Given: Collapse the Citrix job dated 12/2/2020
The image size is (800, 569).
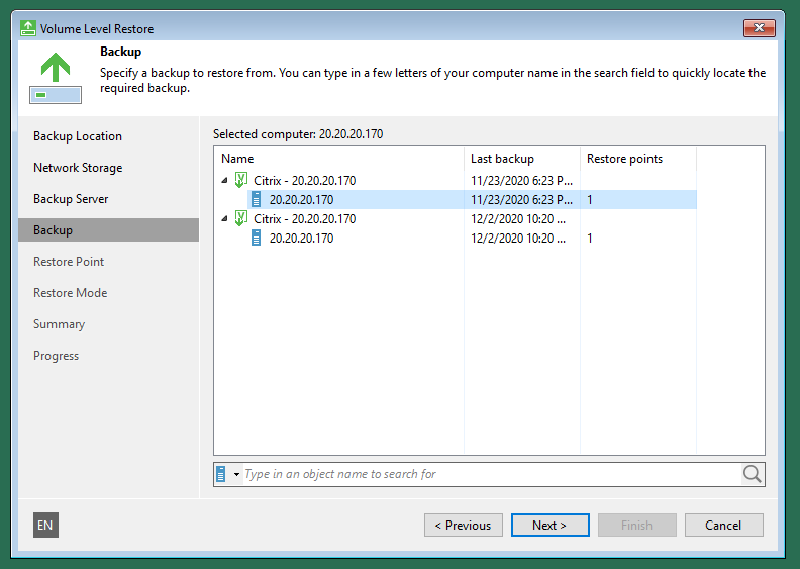Looking at the screenshot, I should point(224,218).
